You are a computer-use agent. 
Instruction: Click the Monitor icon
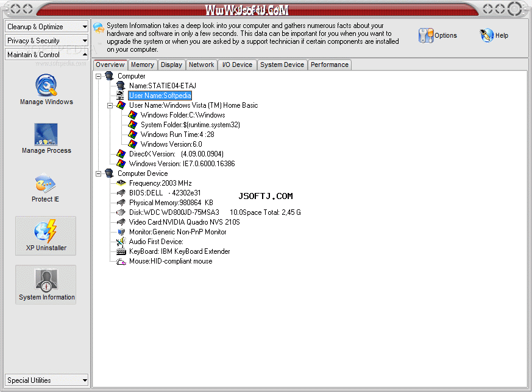click(121, 232)
